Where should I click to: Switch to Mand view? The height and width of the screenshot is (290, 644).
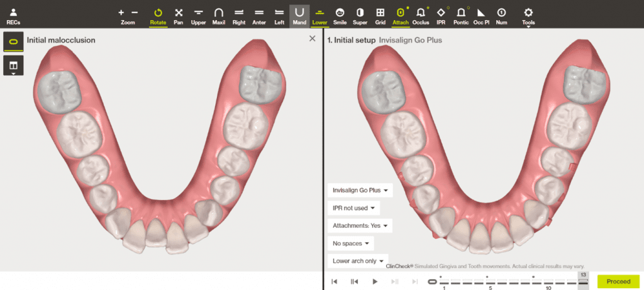[x=299, y=16]
